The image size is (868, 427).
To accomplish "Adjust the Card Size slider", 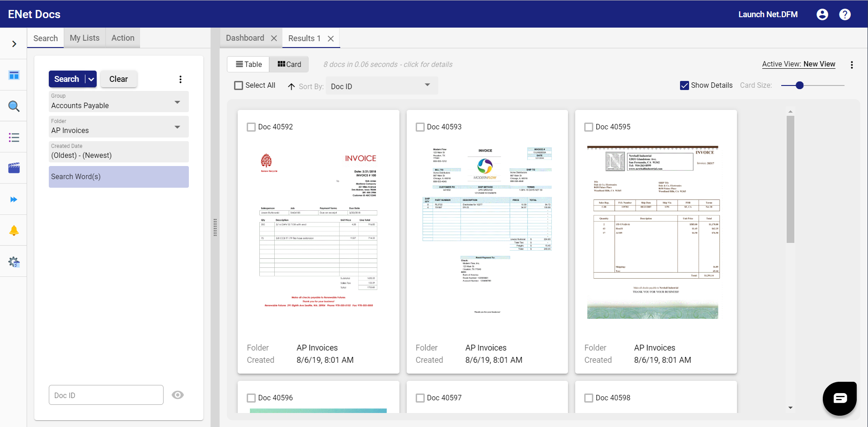I will coord(800,85).
